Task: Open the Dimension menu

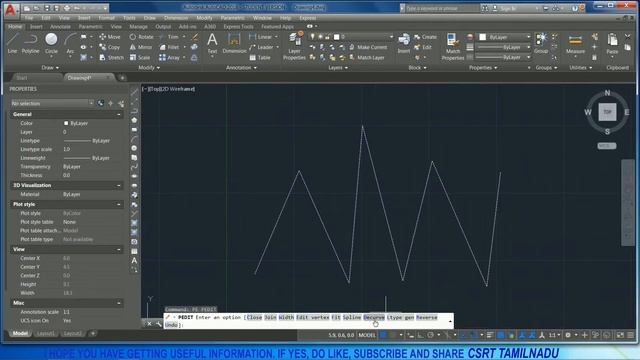Action: click(x=176, y=18)
